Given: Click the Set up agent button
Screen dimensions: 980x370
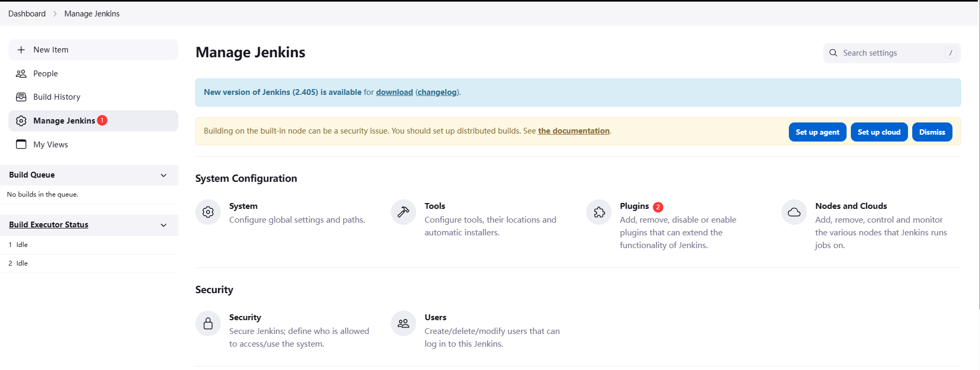Looking at the screenshot, I should (x=817, y=132).
